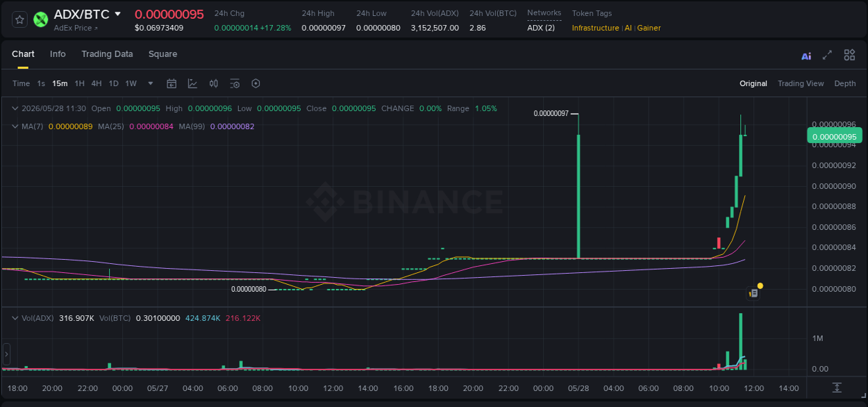Click the 24h Chg value +17.28%
The height and width of the screenshot is (407, 868).
tap(276, 28)
